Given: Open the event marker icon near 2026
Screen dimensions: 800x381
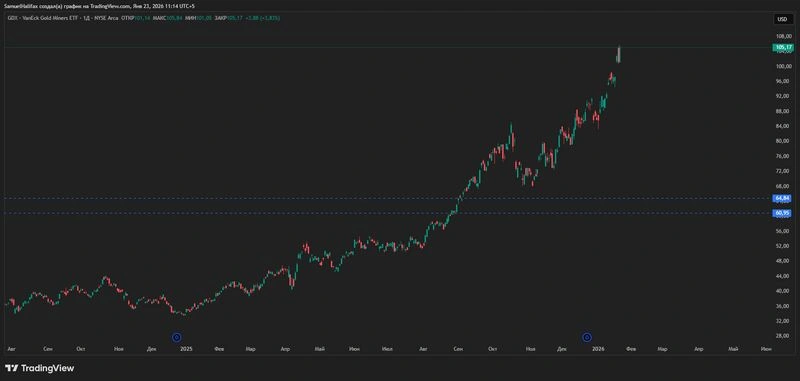Looking at the screenshot, I should pyautogui.click(x=587, y=337).
